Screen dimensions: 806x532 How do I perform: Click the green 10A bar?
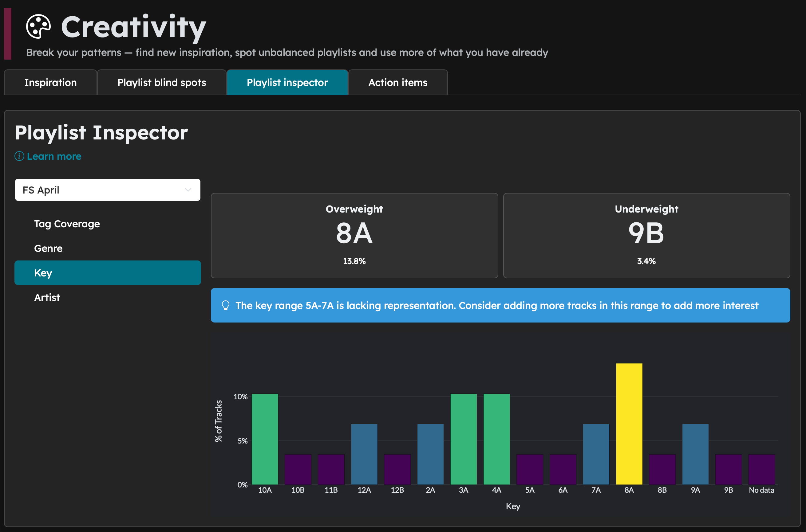[265, 439]
